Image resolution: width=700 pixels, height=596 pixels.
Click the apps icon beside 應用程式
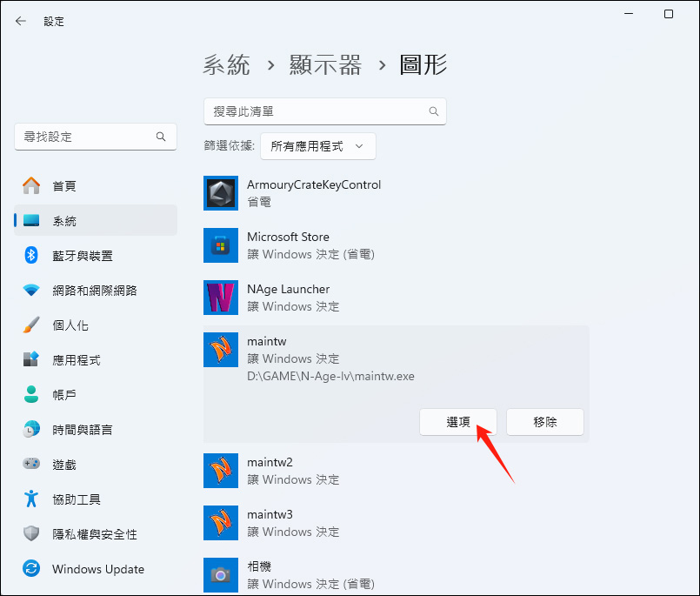point(31,359)
